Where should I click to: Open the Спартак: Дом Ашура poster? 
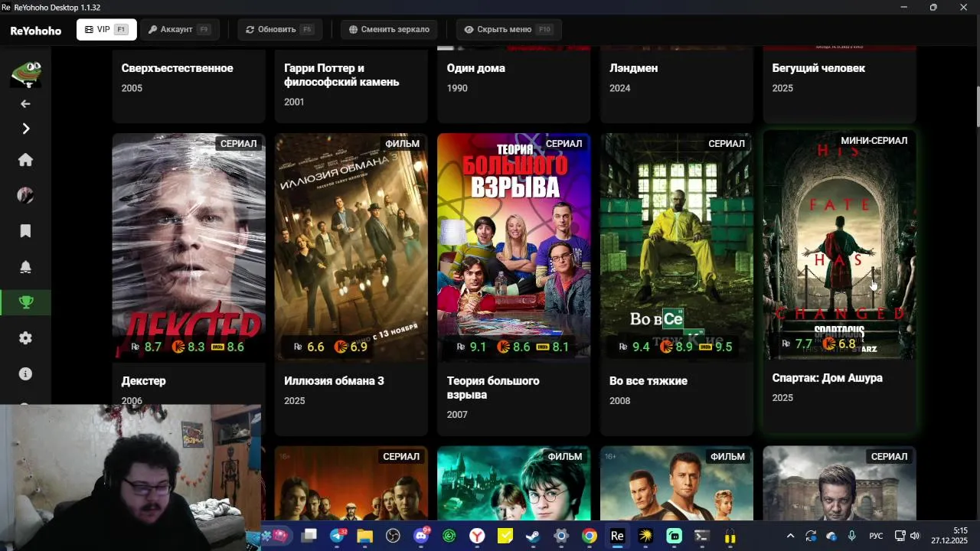840,243
